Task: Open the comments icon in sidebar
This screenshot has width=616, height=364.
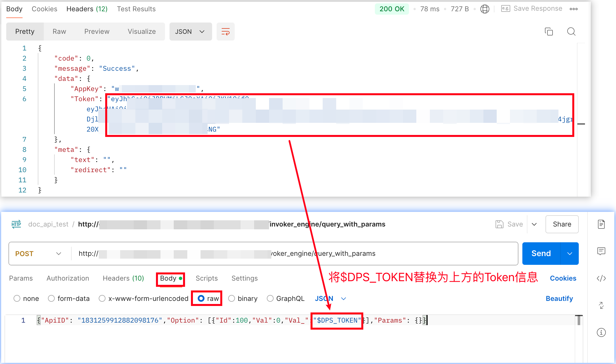Action: coord(601,251)
